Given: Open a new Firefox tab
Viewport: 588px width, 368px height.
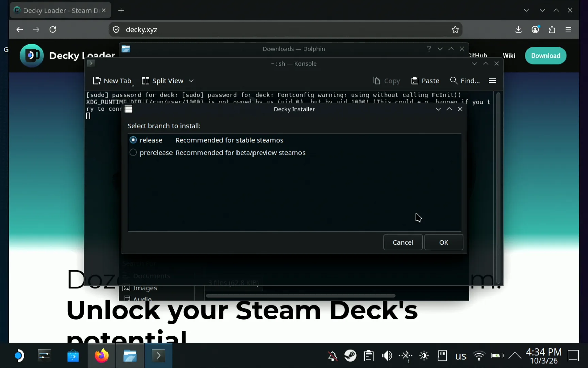Looking at the screenshot, I should pos(121,10).
